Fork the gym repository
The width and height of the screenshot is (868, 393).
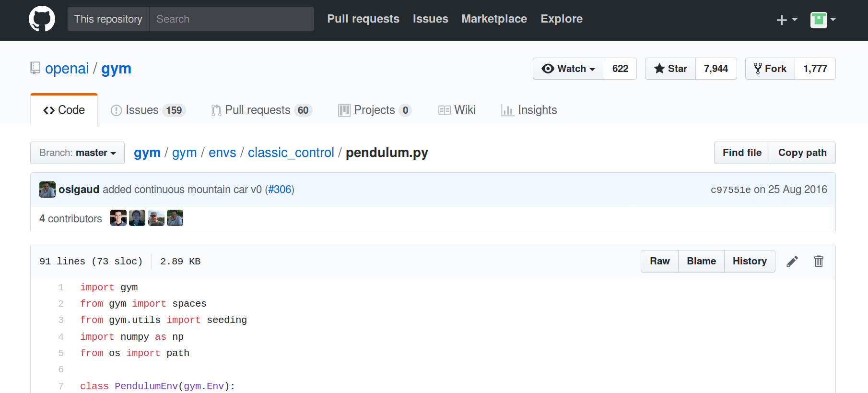(770, 69)
